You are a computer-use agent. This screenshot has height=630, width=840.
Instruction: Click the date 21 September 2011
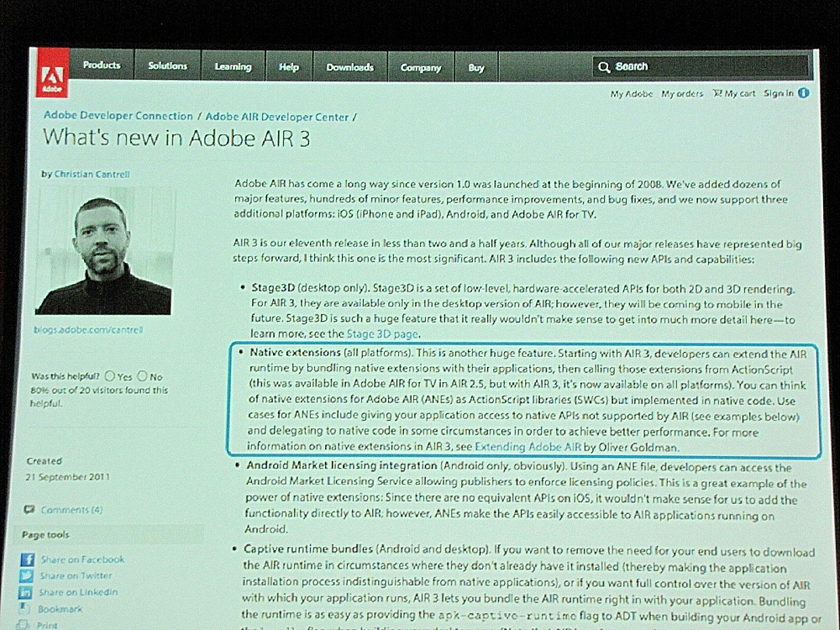[x=67, y=476]
